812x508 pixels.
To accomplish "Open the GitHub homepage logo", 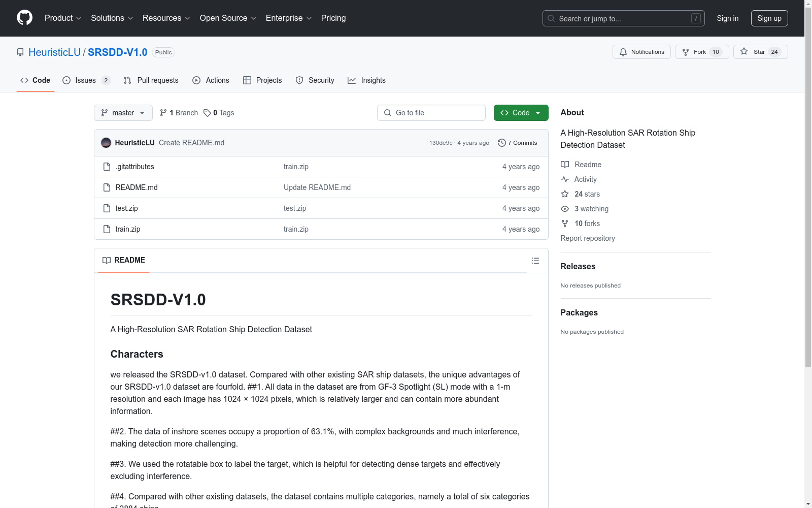I will (x=24, y=18).
